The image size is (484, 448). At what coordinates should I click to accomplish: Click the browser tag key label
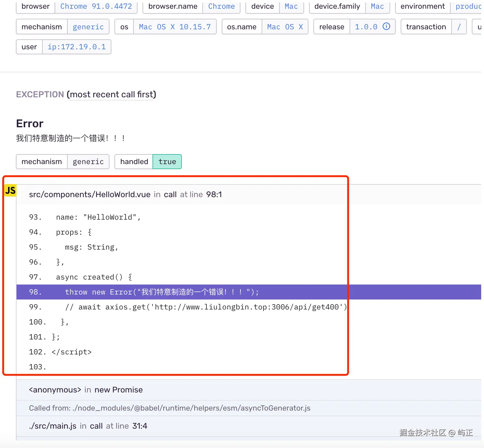point(36,6)
